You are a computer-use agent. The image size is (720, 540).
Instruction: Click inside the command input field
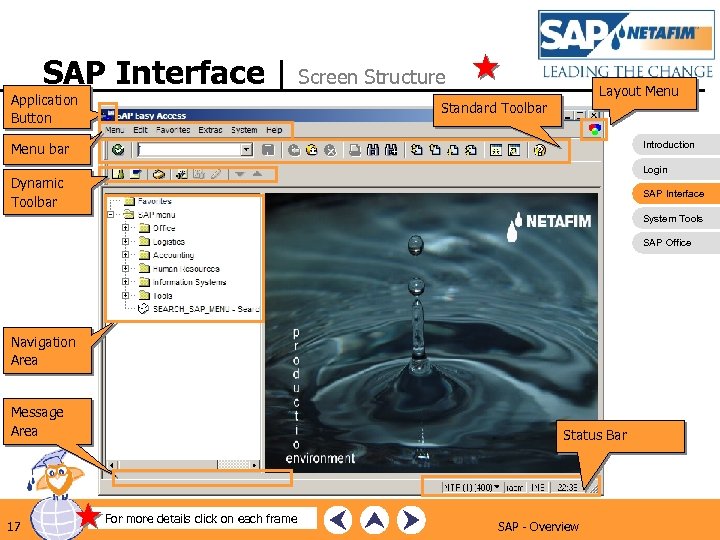click(189, 150)
